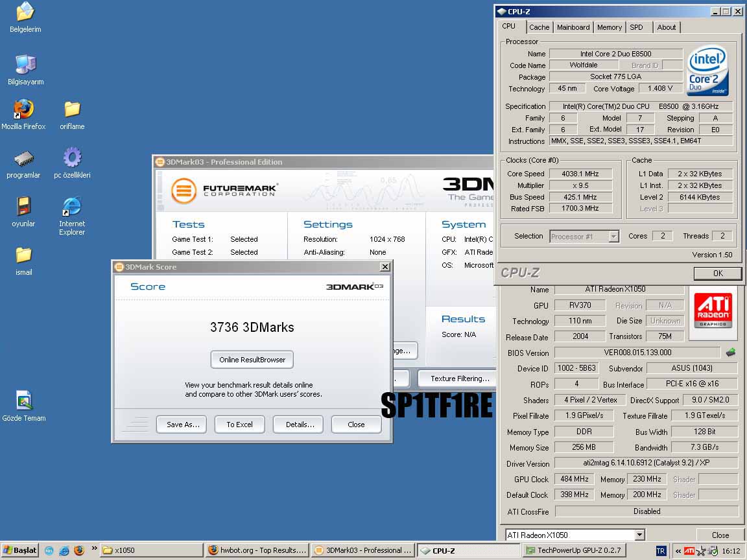The width and height of the screenshot is (747, 560).
Task: Click Firefox quick launch icon in taskbar
Action: click(x=79, y=550)
